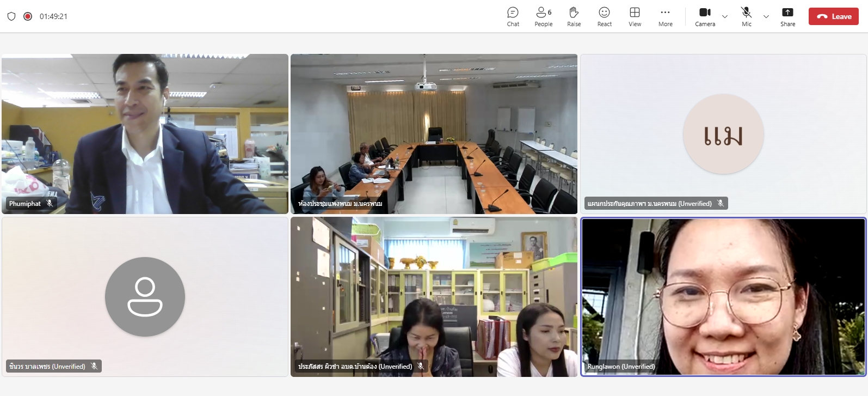Select Phumiphat's video tile

145,133
